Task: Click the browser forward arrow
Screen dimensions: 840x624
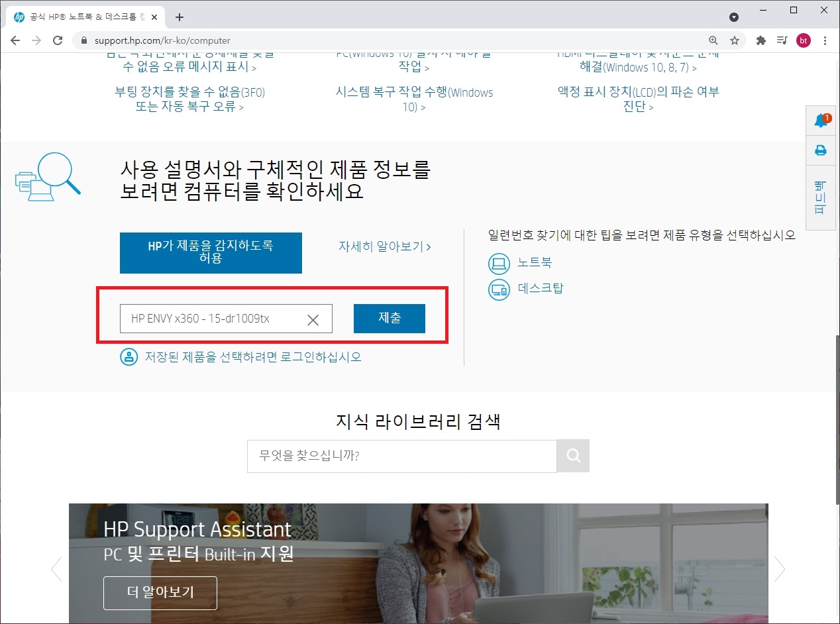Action: [x=36, y=40]
